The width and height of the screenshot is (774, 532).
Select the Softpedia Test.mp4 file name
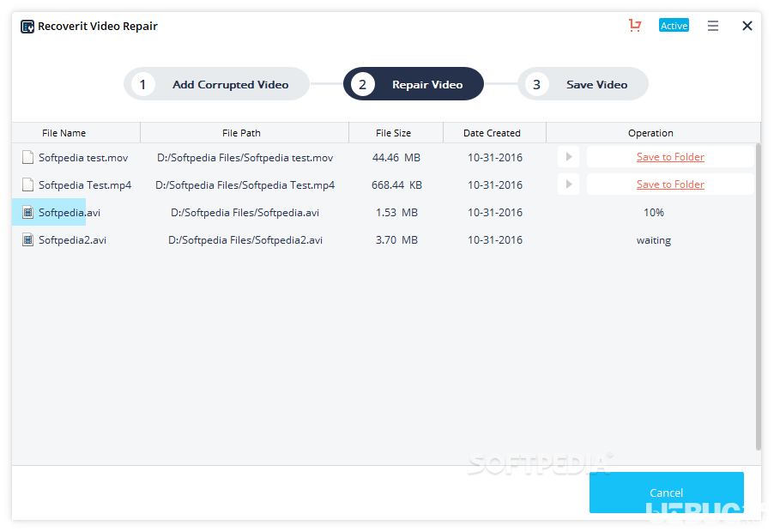[85, 185]
